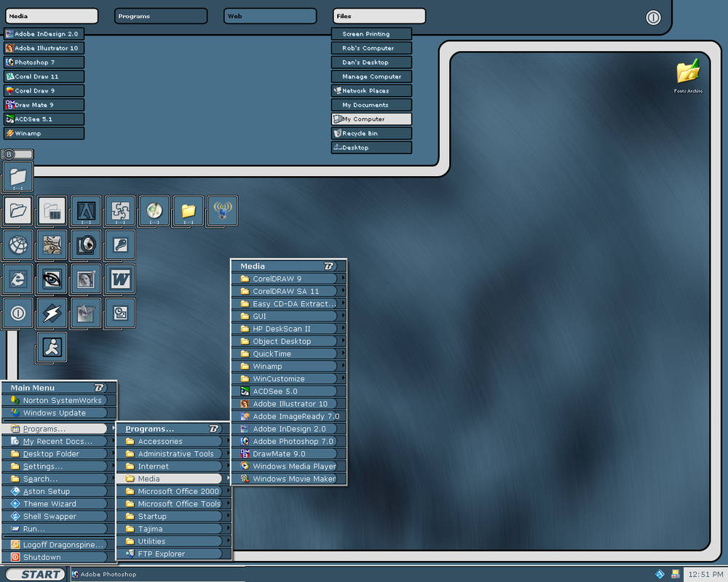
Task: Expand the HP DeskScan II submenu
Action: (288, 329)
